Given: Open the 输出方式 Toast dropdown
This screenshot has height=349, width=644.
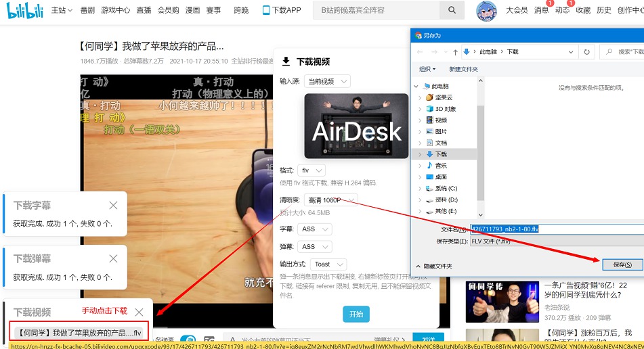Looking at the screenshot, I should (x=328, y=264).
